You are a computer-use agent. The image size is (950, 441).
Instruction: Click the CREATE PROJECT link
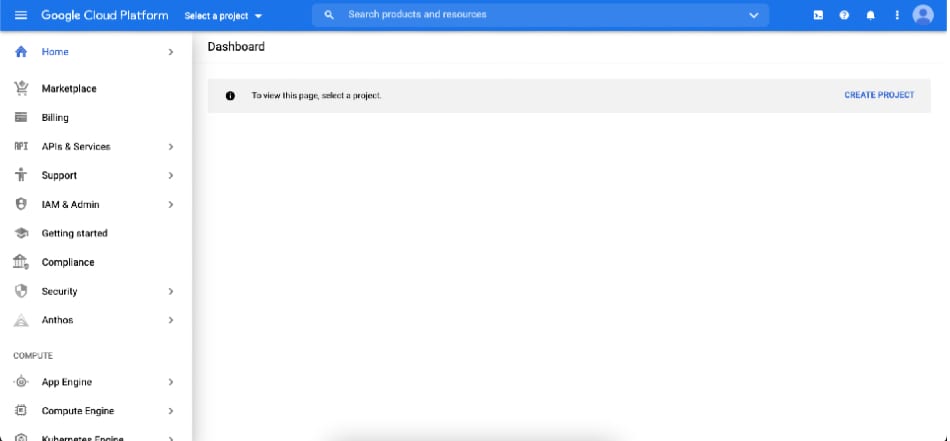pos(879,95)
